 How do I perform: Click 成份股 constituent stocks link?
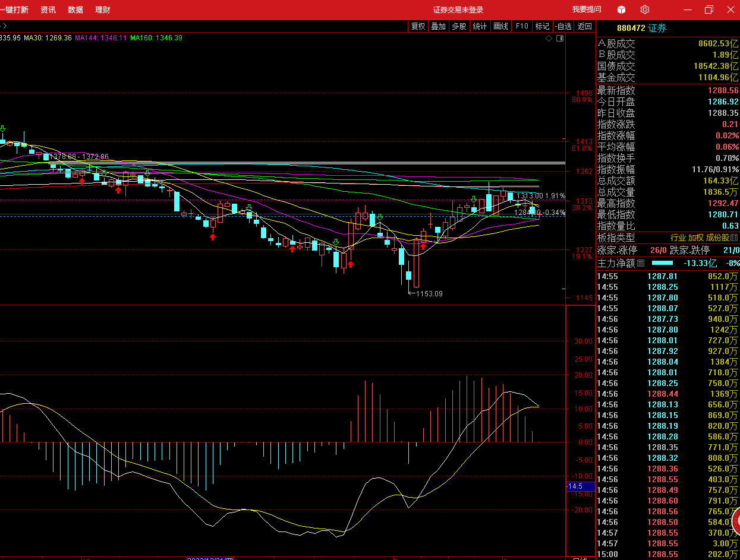(x=717, y=238)
